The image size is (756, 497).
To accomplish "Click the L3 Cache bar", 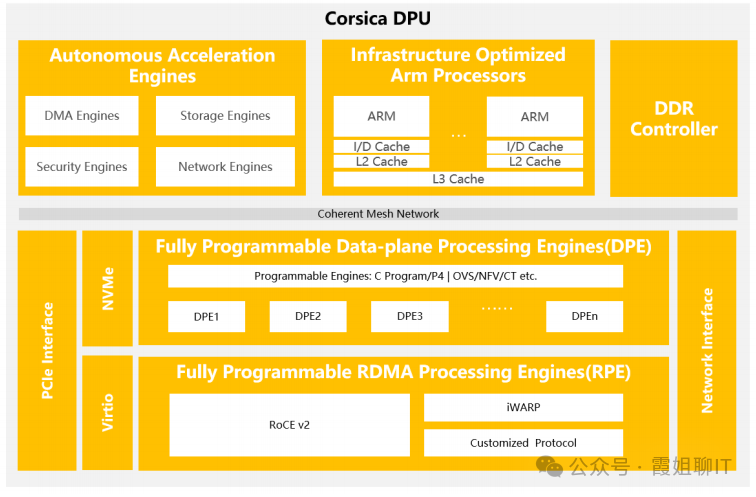I will 458,179.
